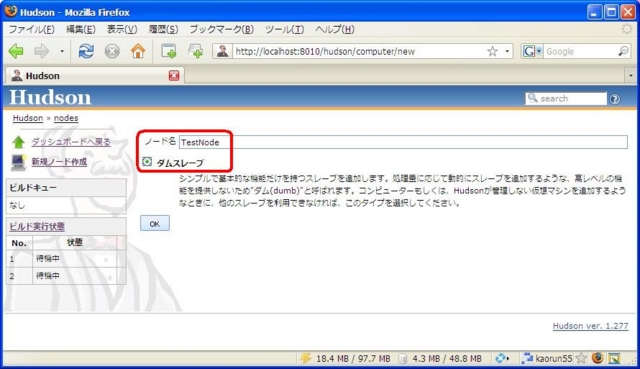Click the Google search box
The image size is (640, 369).
point(580,51)
